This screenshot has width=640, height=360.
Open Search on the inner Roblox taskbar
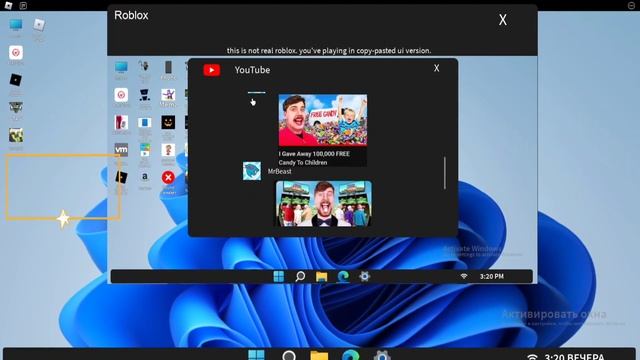[x=300, y=276]
